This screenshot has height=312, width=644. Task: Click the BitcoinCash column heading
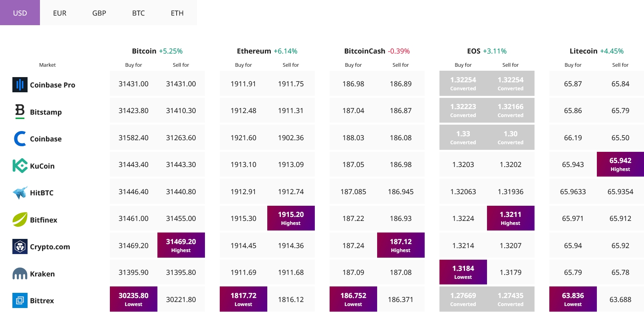pos(365,51)
